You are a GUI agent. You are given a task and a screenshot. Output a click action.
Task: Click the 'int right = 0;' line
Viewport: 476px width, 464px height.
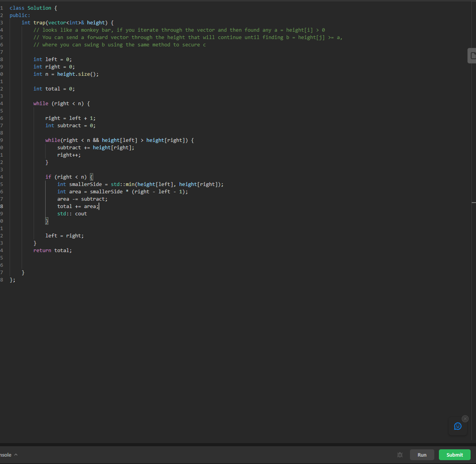[x=54, y=67]
